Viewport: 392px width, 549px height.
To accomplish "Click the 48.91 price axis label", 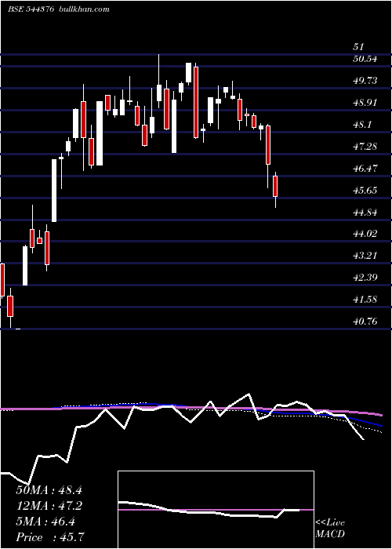I will click(x=365, y=103).
